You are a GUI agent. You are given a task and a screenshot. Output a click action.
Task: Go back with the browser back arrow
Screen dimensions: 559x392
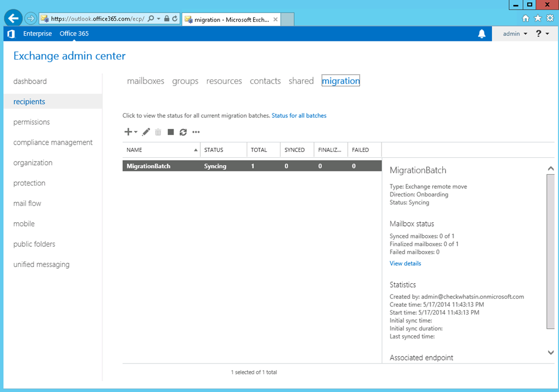pyautogui.click(x=14, y=18)
